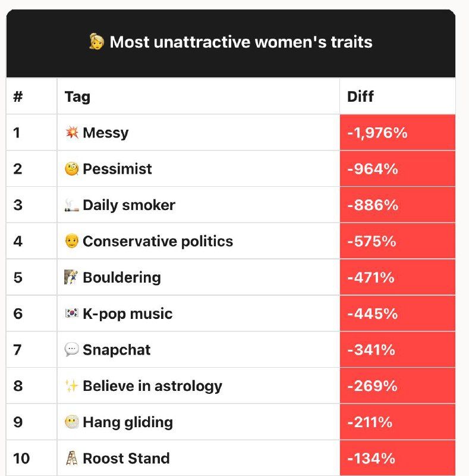The width and height of the screenshot is (469, 476).
Task: Select the red -1,976% cell
Action: coord(397,133)
